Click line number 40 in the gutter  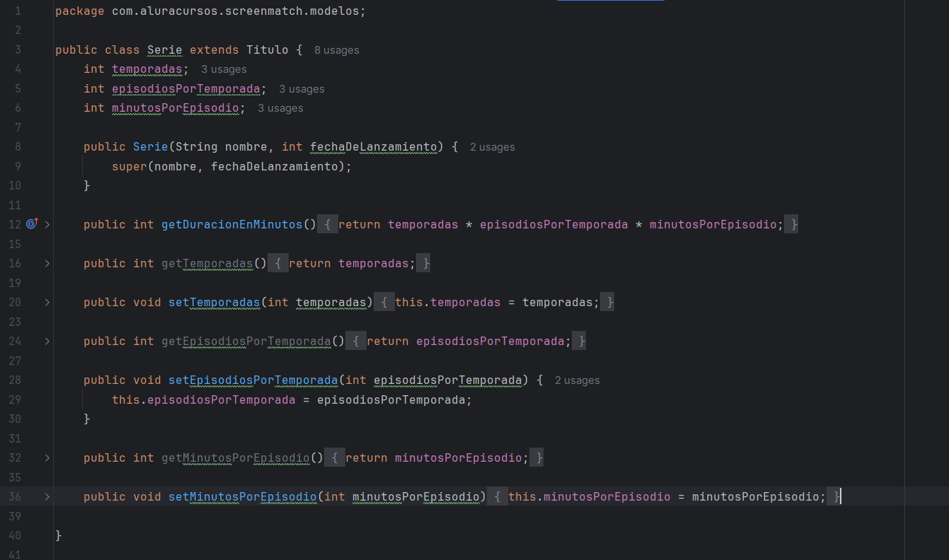tap(15, 535)
